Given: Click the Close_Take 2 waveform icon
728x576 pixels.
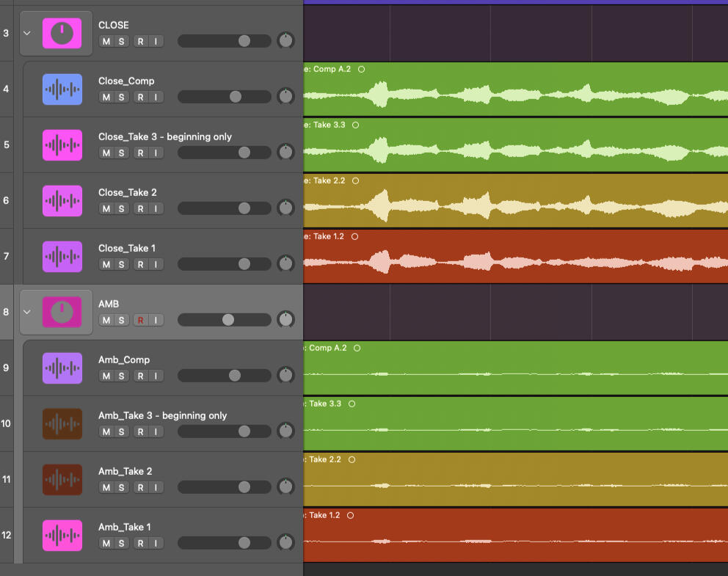Looking at the screenshot, I should click(62, 201).
